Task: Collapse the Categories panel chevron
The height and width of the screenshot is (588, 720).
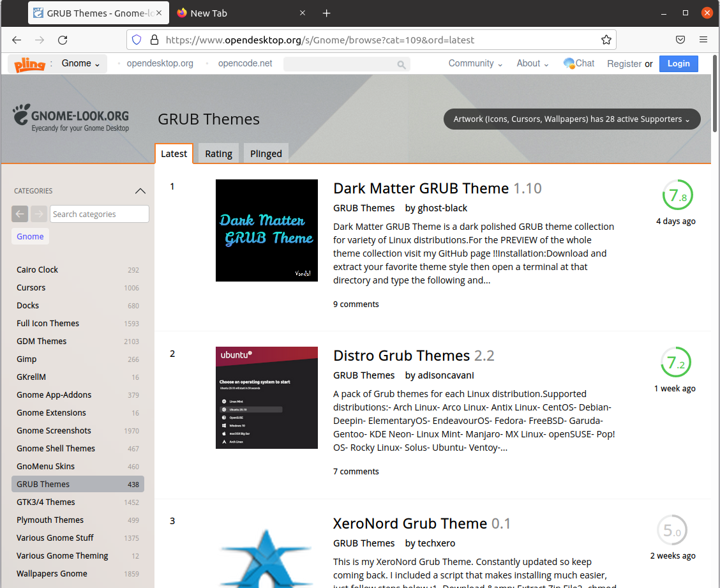Action: tap(140, 190)
